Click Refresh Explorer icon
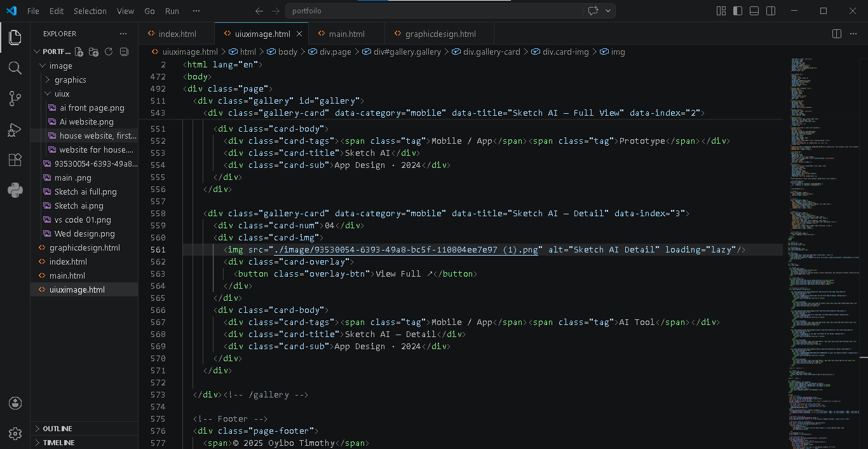 [109, 52]
